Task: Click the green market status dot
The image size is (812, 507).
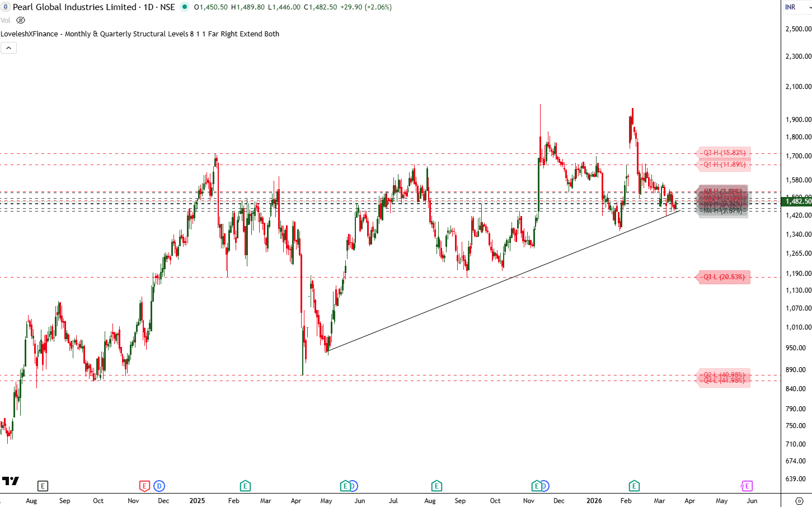Action: (x=185, y=7)
